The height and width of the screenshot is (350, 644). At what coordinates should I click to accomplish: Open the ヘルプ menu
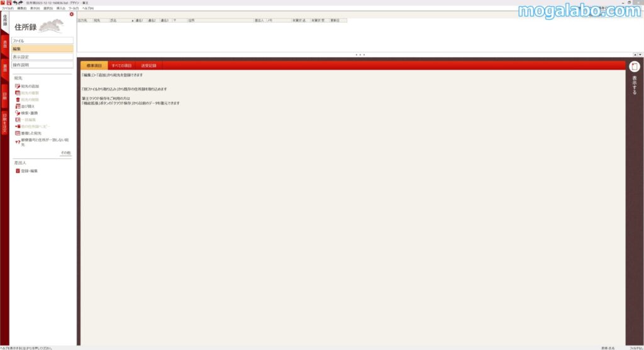87,8
